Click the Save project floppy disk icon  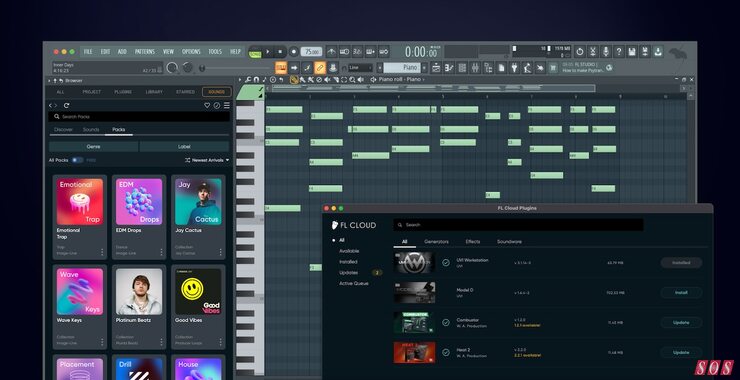point(632,51)
